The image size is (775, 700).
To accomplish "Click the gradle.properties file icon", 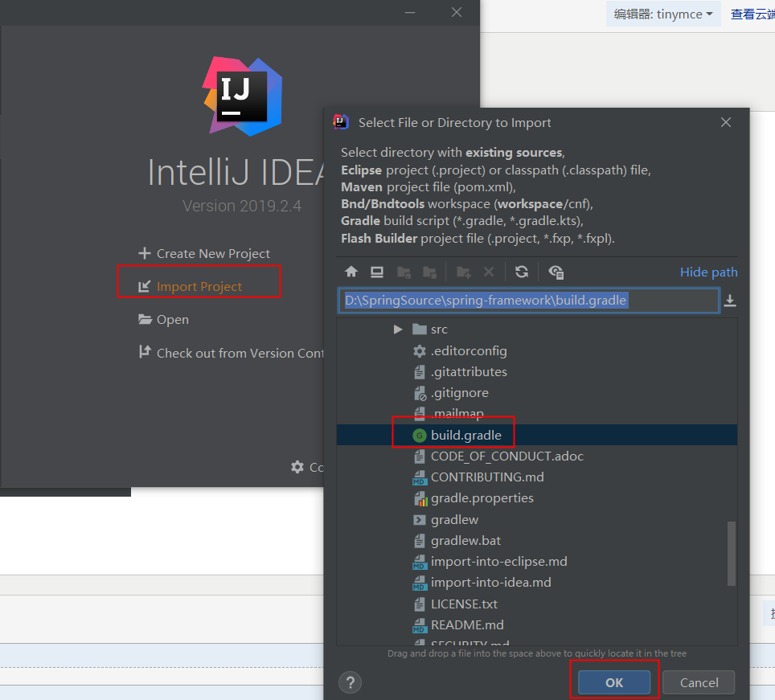I will 420,498.
